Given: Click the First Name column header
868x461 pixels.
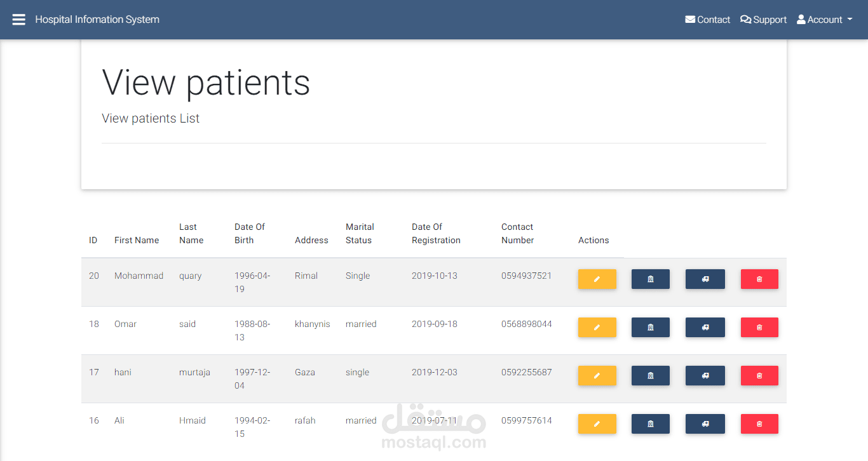Looking at the screenshot, I should (x=137, y=240).
